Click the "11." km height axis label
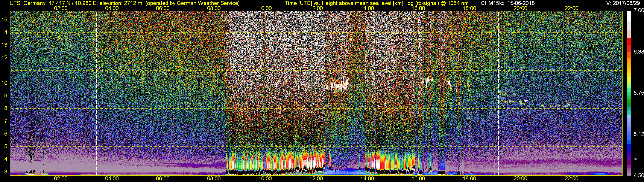The height and width of the screenshot is (182, 644). (5, 71)
